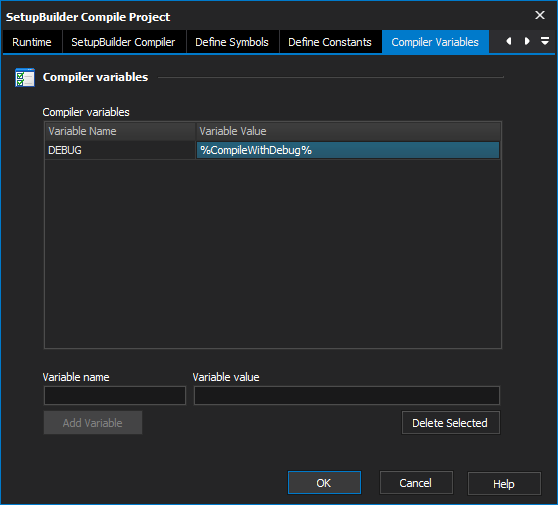Confirm the dialog with OK
This screenshot has height=505, width=558.
click(x=324, y=483)
